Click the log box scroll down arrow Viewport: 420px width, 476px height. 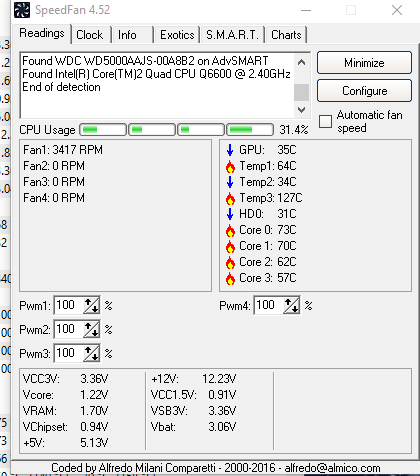pos(301,110)
